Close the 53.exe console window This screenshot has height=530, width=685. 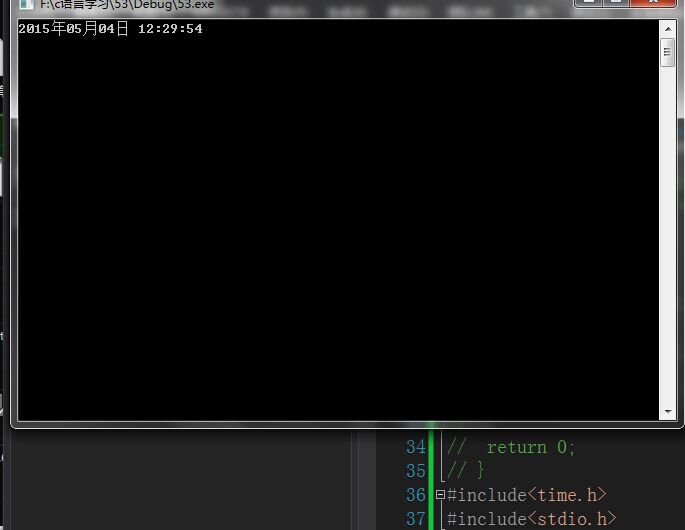coord(653,3)
